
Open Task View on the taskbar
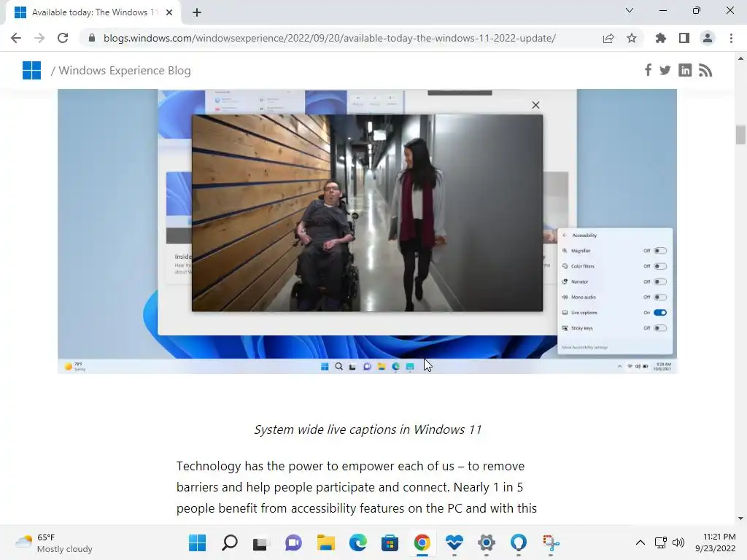(260, 542)
